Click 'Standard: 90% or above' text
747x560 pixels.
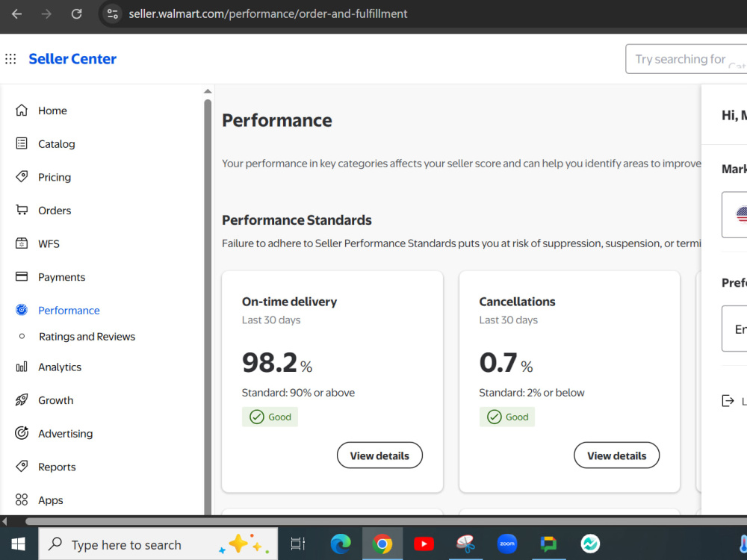click(298, 393)
